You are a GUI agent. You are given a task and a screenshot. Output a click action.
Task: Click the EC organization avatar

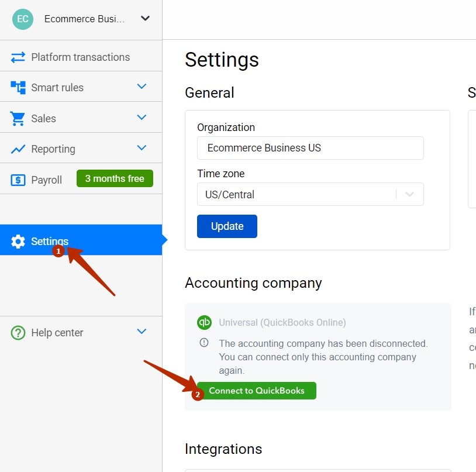point(23,19)
